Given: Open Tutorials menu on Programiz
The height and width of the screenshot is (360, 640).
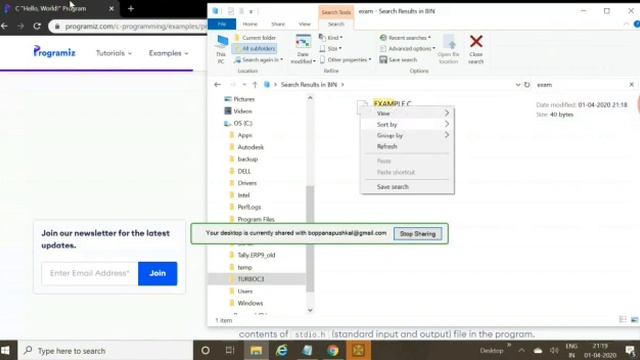Looking at the screenshot, I should (113, 53).
